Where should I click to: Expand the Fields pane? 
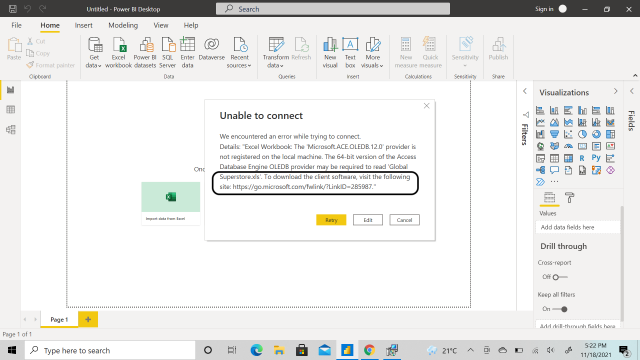pyautogui.click(x=632, y=91)
